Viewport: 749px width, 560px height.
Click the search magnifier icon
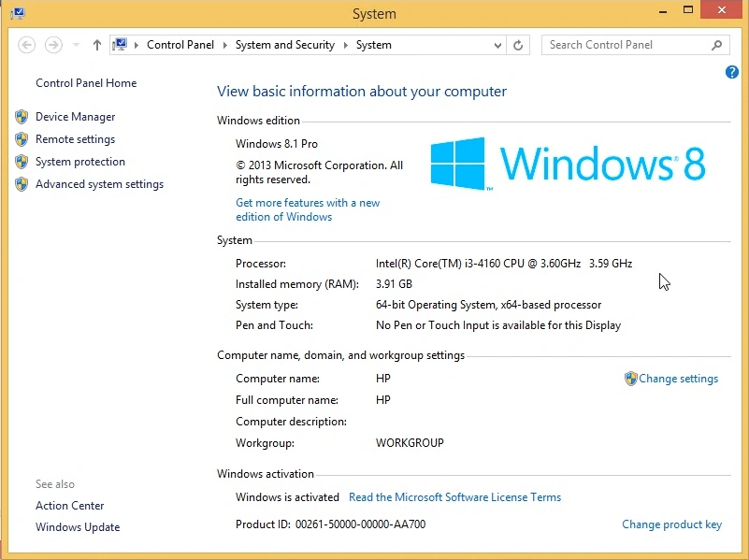point(716,45)
